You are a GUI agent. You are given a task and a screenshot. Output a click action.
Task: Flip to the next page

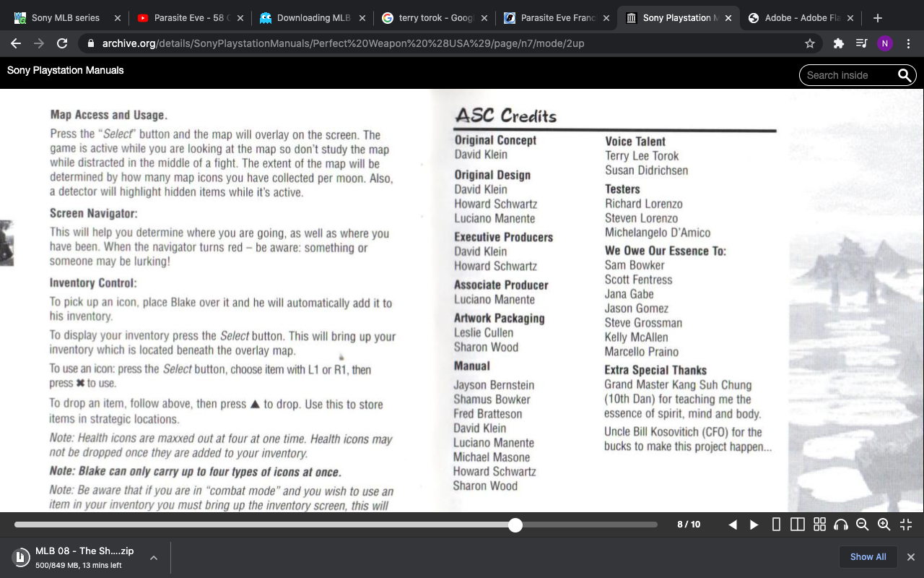(x=754, y=525)
